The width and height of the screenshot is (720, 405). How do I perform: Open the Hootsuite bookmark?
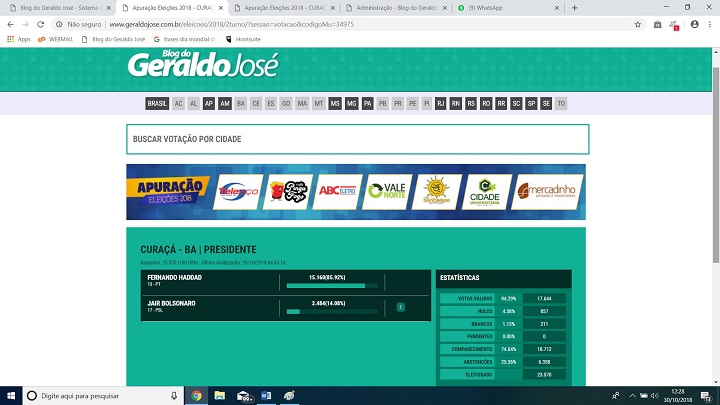[x=245, y=39]
